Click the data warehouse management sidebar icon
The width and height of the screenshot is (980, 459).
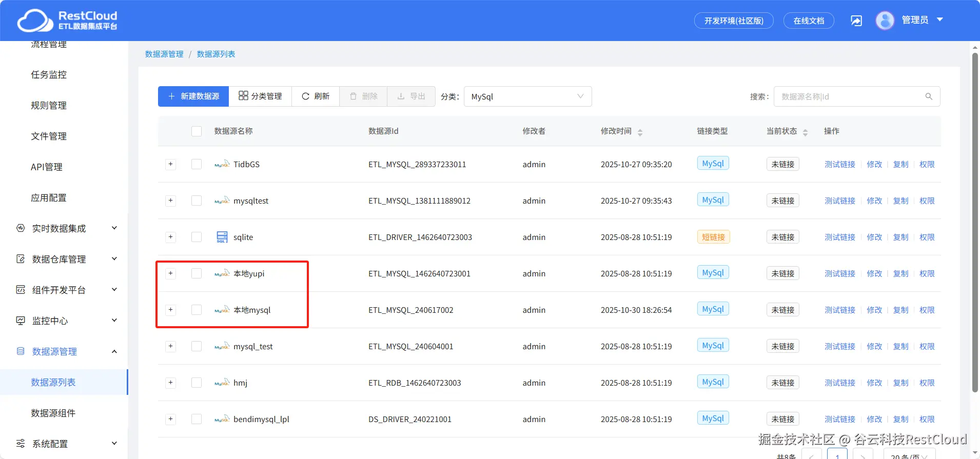pyautogui.click(x=21, y=259)
